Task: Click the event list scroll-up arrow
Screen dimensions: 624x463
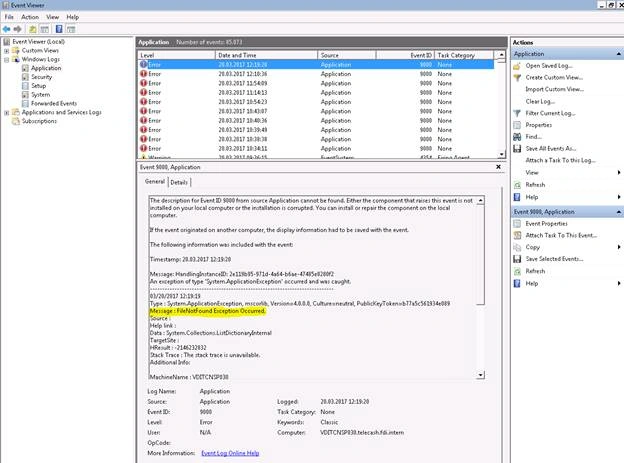Action: tap(501, 55)
